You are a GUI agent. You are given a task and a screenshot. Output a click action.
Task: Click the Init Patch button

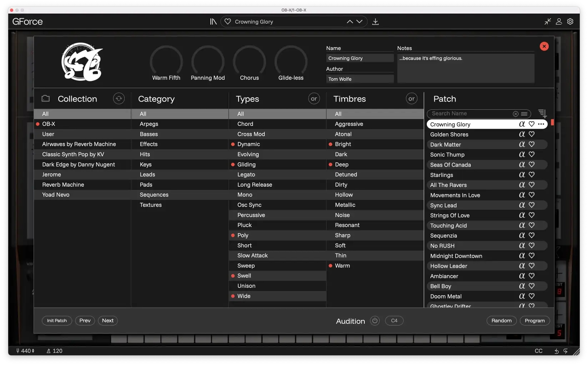click(57, 321)
